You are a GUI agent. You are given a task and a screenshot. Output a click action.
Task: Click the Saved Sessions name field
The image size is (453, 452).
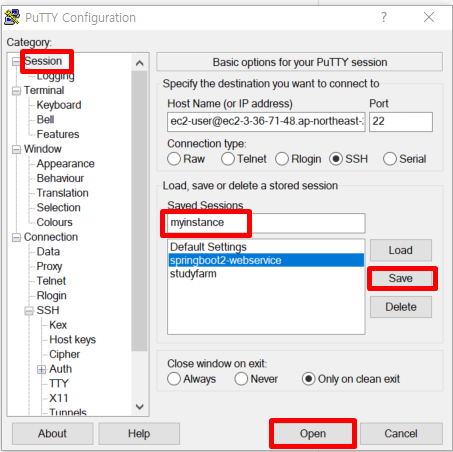(266, 223)
